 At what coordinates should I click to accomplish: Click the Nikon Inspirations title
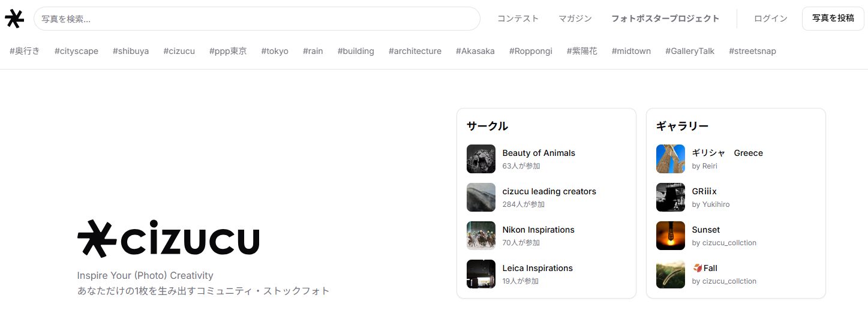tap(539, 230)
